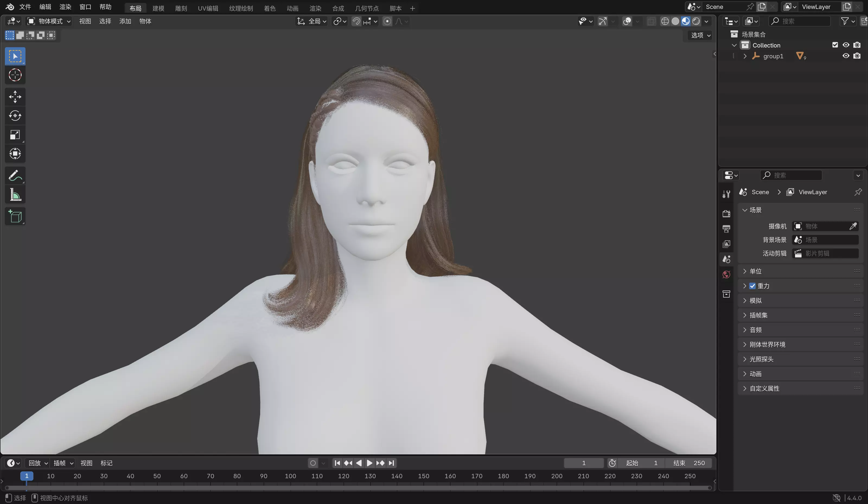Expand the group1 tree item

click(x=745, y=56)
